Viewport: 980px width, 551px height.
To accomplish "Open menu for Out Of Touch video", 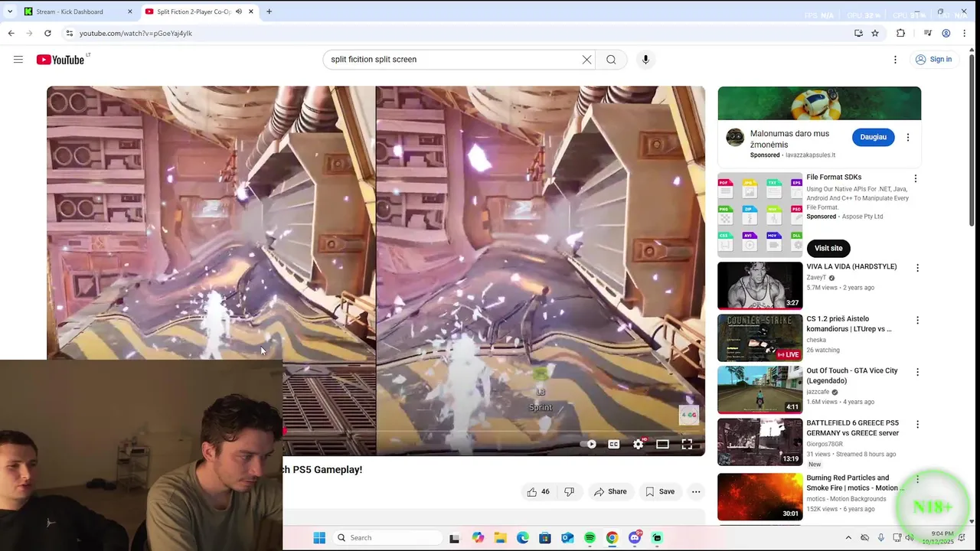I will coord(917,372).
